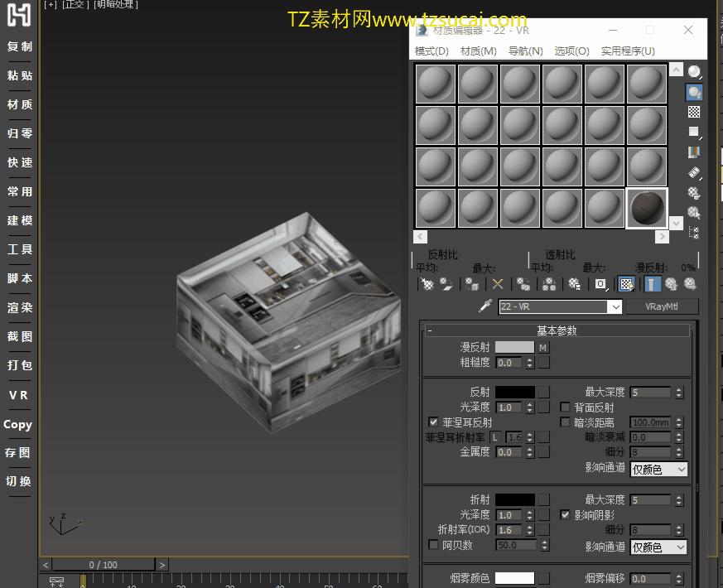Click Assign Material to Selection icon
The image size is (723, 588).
[472, 284]
